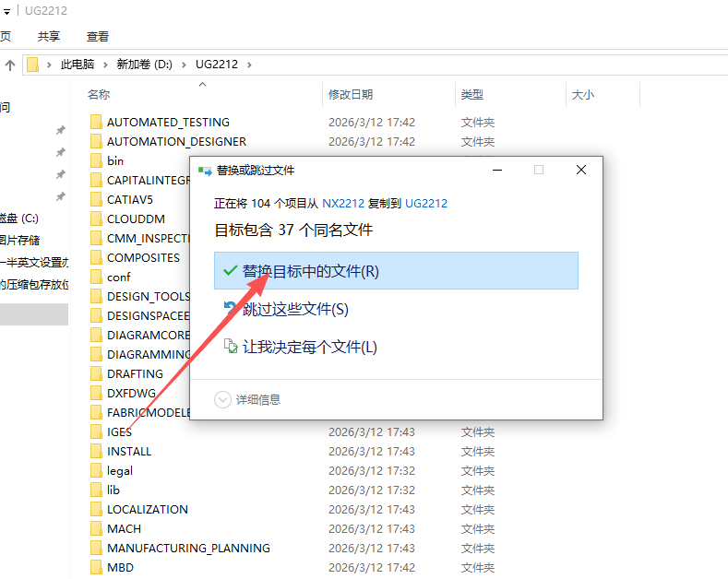Viewport: 728px width, 579px height.
Task: Select the MANUFACTURING_PLANNING folder icon
Action: click(x=96, y=549)
